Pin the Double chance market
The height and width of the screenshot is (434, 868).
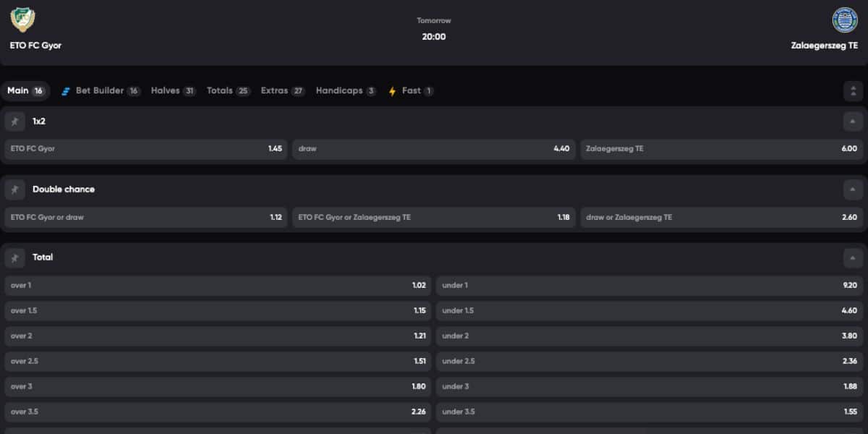[x=14, y=190]
